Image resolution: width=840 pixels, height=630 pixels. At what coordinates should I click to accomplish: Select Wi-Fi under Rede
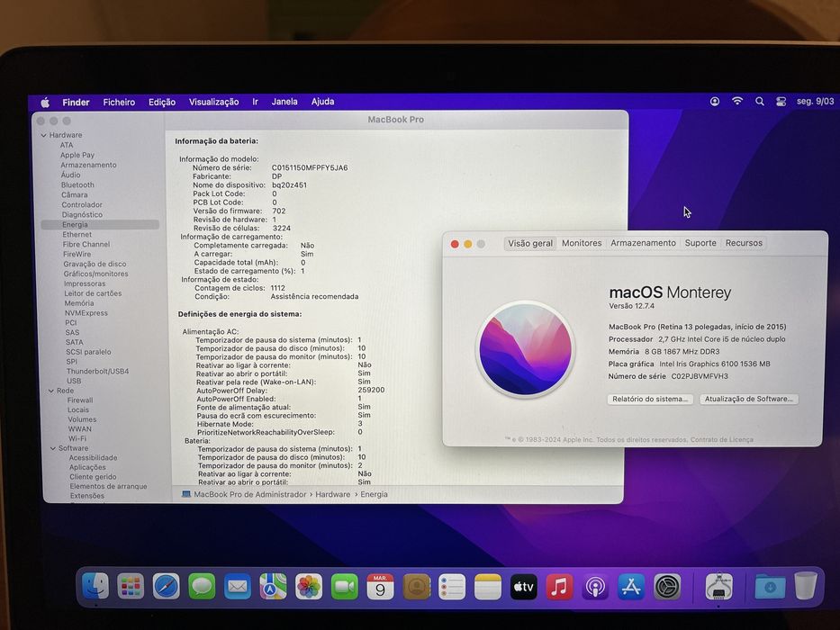(77, 438)
